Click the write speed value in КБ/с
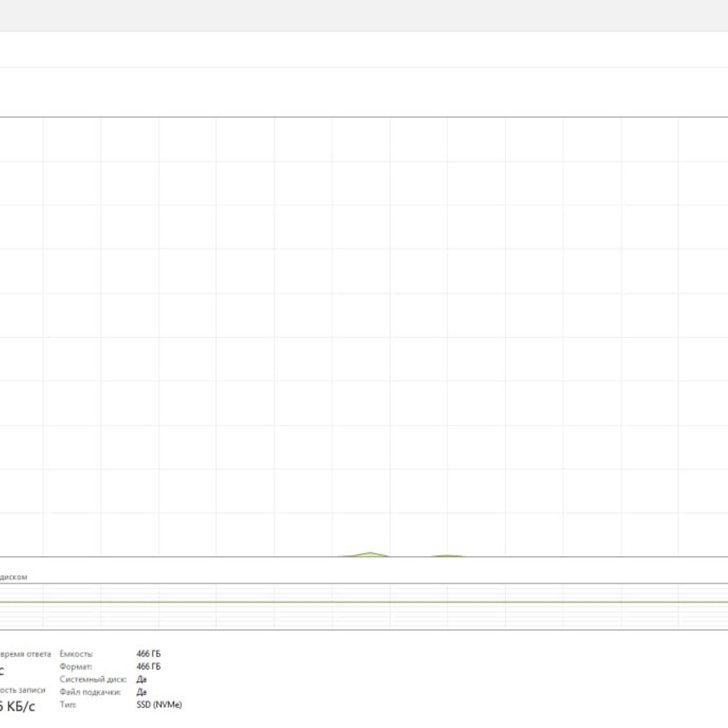 [17, 706]
